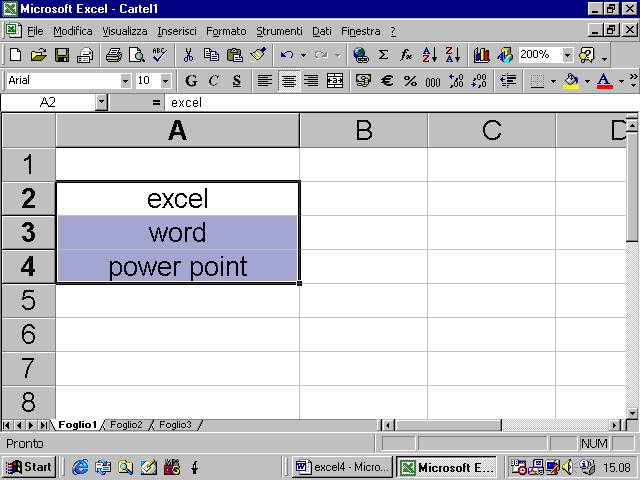
Task: Open the Strumenti menu
Action: point(279,31)
